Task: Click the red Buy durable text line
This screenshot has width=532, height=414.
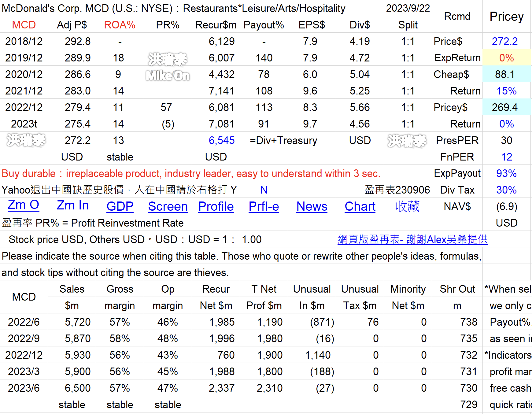Action: click(x=191, y=173)
